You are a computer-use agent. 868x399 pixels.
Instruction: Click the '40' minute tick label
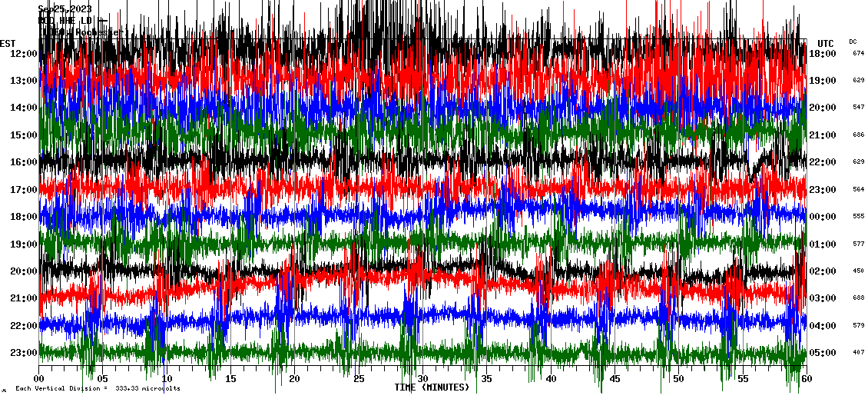coord(551,379)
